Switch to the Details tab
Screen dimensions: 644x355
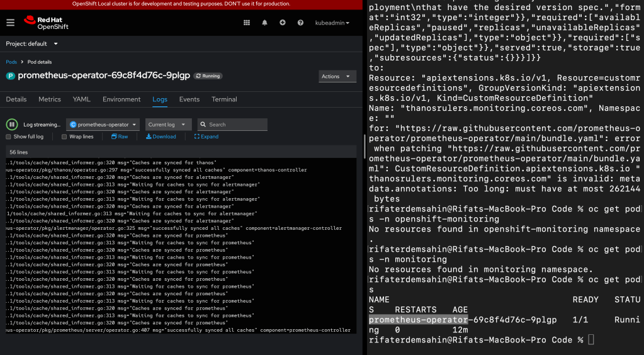click(16, 99)
